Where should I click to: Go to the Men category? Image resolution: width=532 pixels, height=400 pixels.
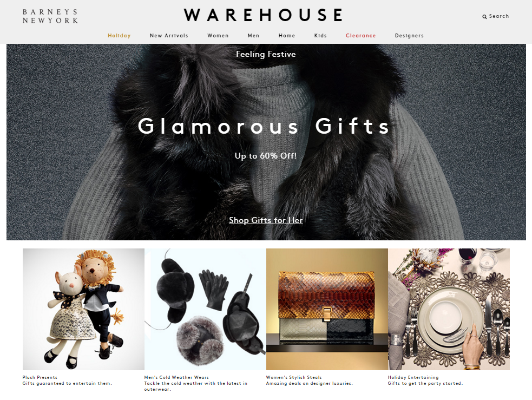(253, 36)
